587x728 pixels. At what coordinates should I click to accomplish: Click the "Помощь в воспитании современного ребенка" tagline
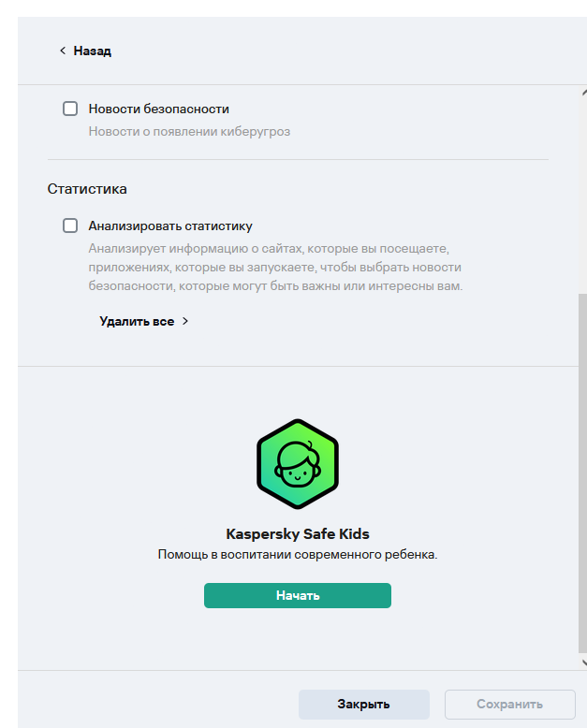298,555
